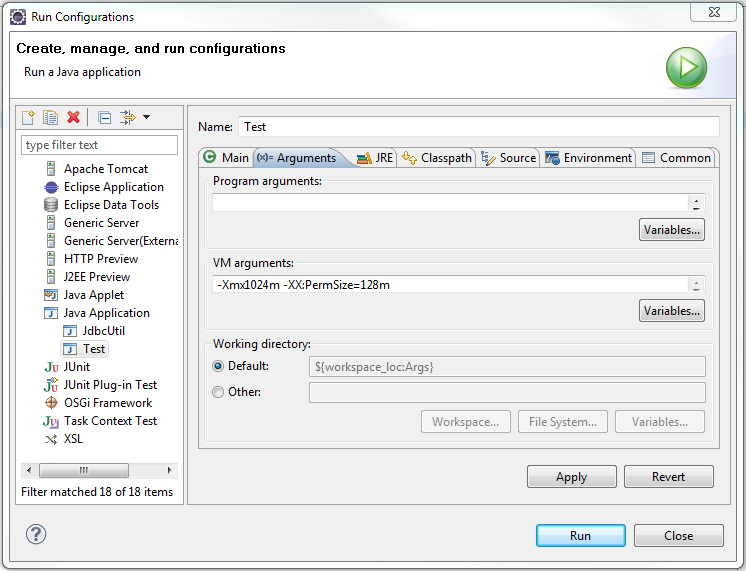Click the Close button
The width and height of the screenshot is (746, 571).
click(x=678, y=536)
